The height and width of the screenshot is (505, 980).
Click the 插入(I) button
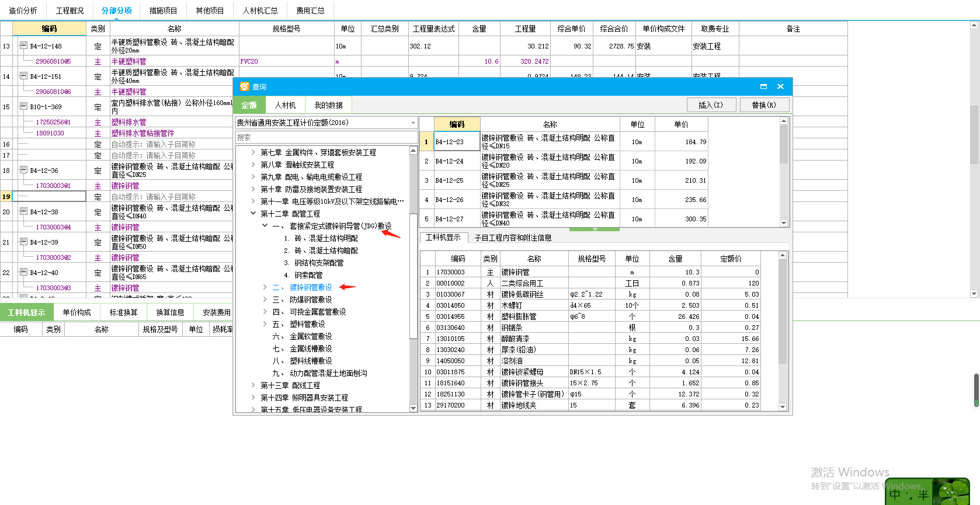pos(711,105)
